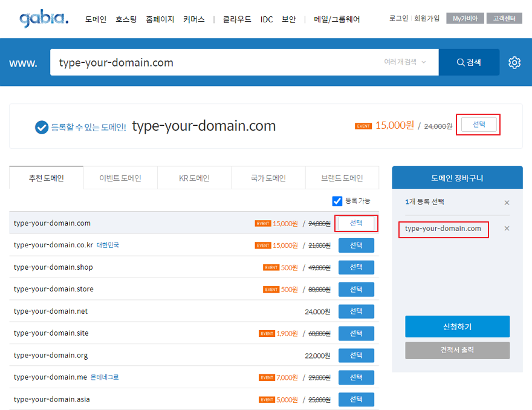The image size is (532, 410).
Task: Click the 검색 search button
Action: (469, 62)
